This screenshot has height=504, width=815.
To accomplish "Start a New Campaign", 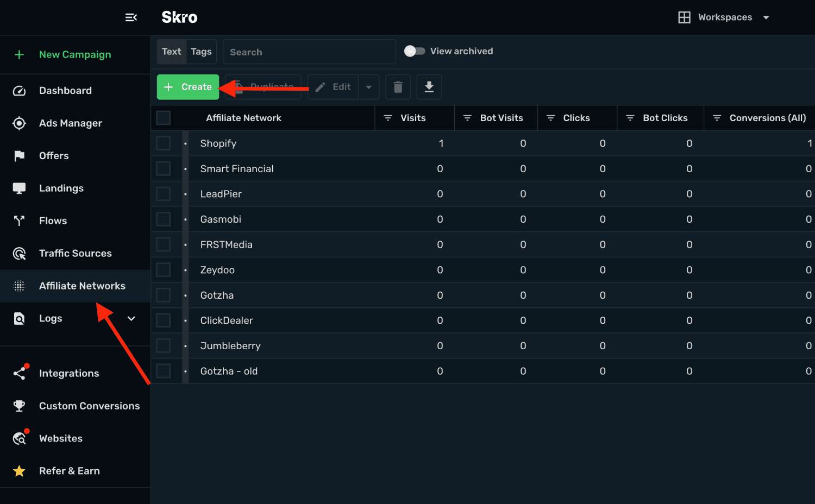I will [75, 54].
